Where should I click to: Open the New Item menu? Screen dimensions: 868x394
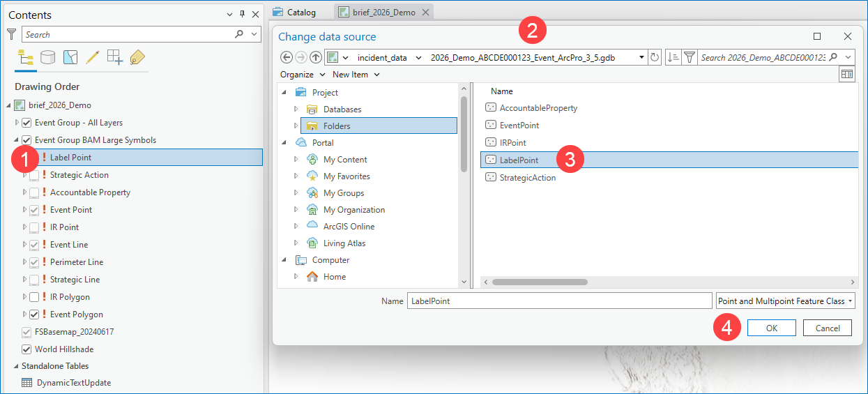click(356, 75)
